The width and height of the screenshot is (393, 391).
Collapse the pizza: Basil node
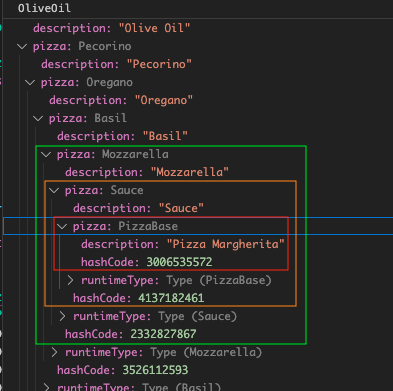[38, 118]
